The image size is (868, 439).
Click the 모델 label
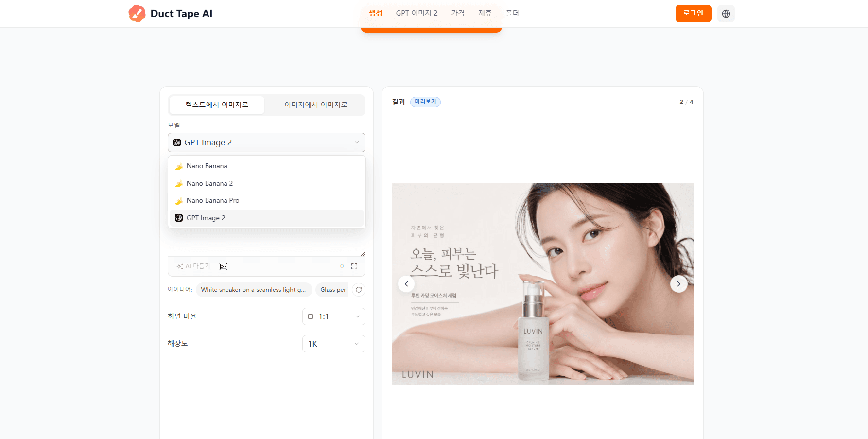[x=174, y=125]
